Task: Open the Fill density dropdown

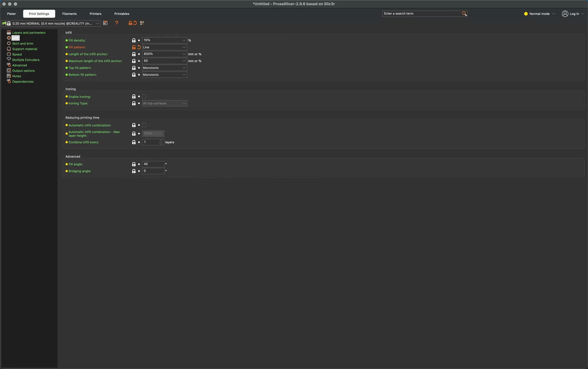Action: (x=165, y=40)
